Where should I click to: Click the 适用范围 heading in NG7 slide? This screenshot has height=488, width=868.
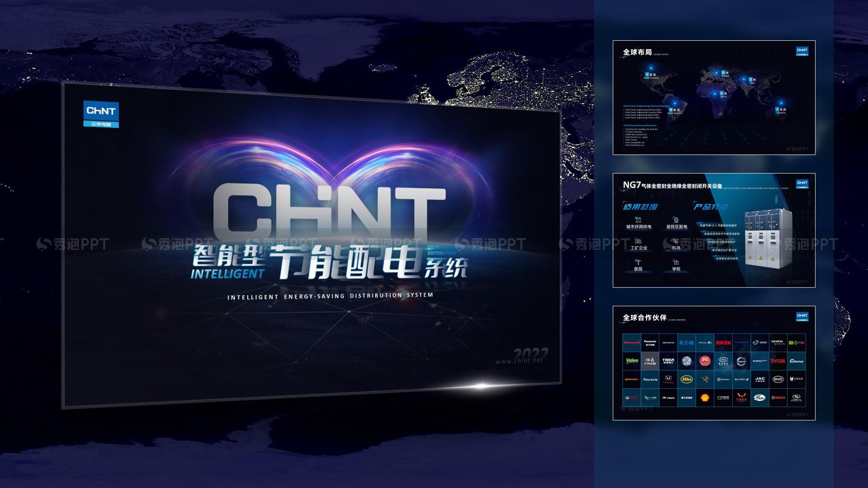click(x=641, y=207)
